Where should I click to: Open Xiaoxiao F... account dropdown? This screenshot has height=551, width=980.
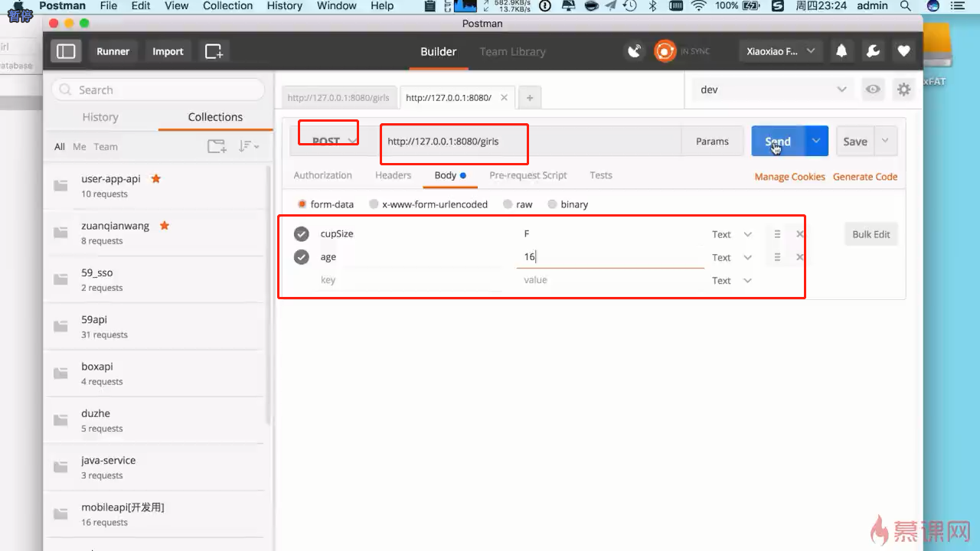(781, 51)
